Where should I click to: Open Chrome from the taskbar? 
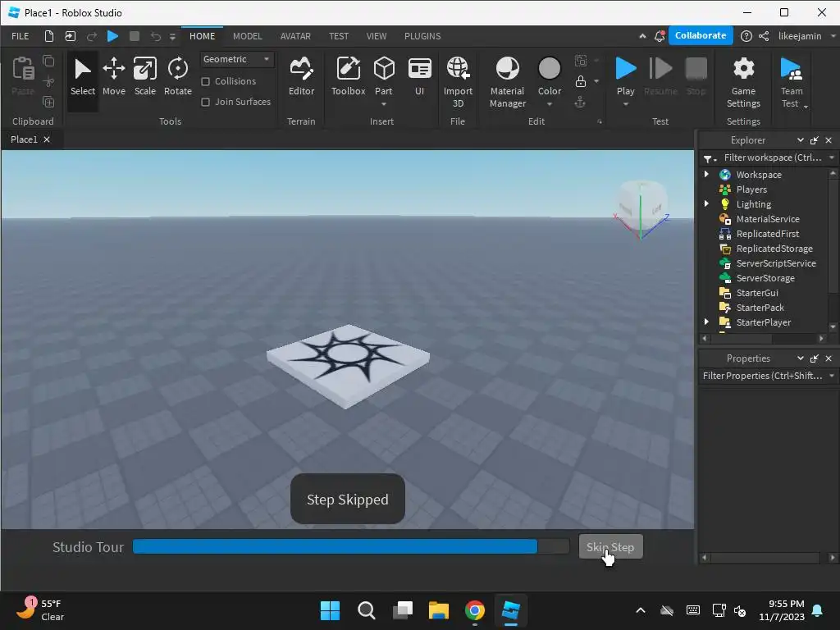475,610
